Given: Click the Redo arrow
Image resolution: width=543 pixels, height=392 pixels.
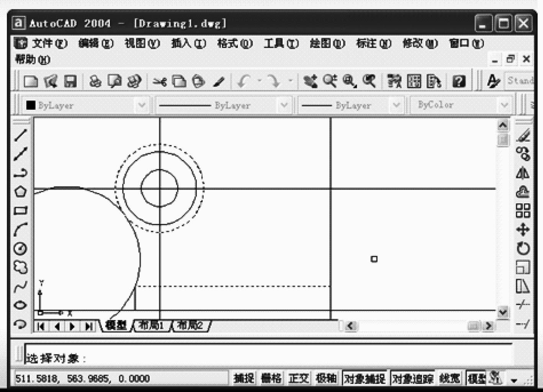Looking at the screenshot, I should click(274, 81).
